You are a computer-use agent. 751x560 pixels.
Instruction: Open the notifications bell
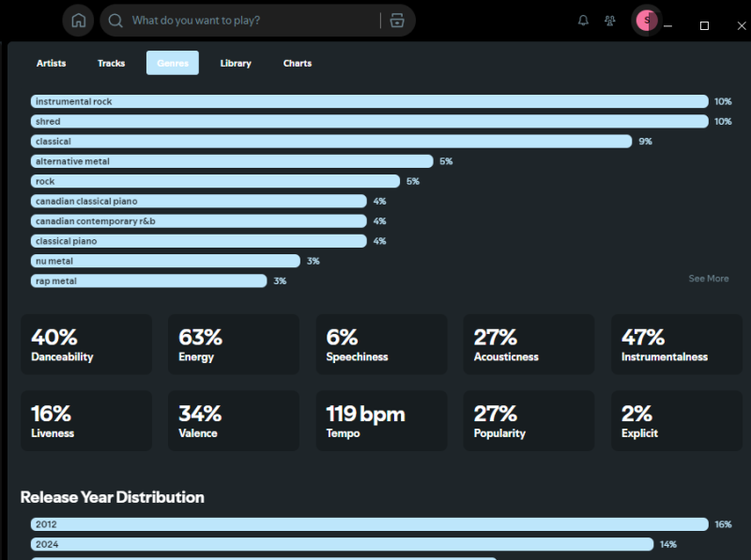point(583,21)
